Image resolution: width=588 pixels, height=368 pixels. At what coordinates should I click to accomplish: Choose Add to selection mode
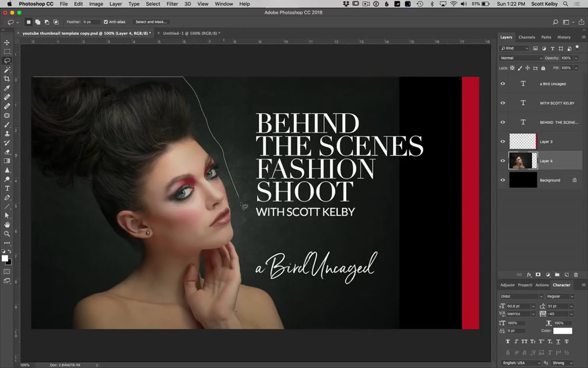tap(37, 22)
